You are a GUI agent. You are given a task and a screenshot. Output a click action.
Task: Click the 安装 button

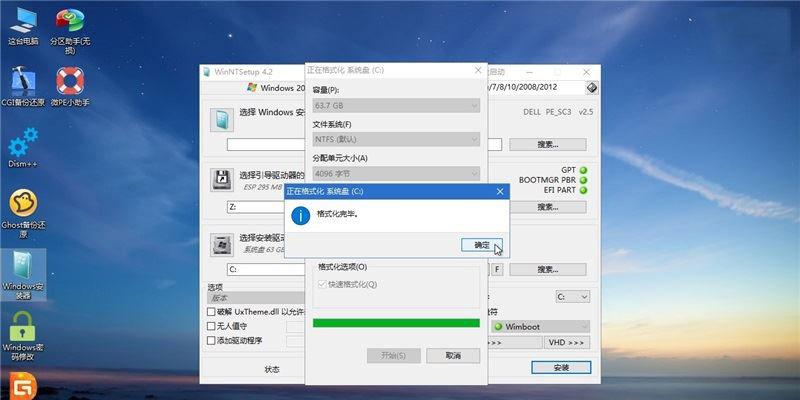click(561, 367)
